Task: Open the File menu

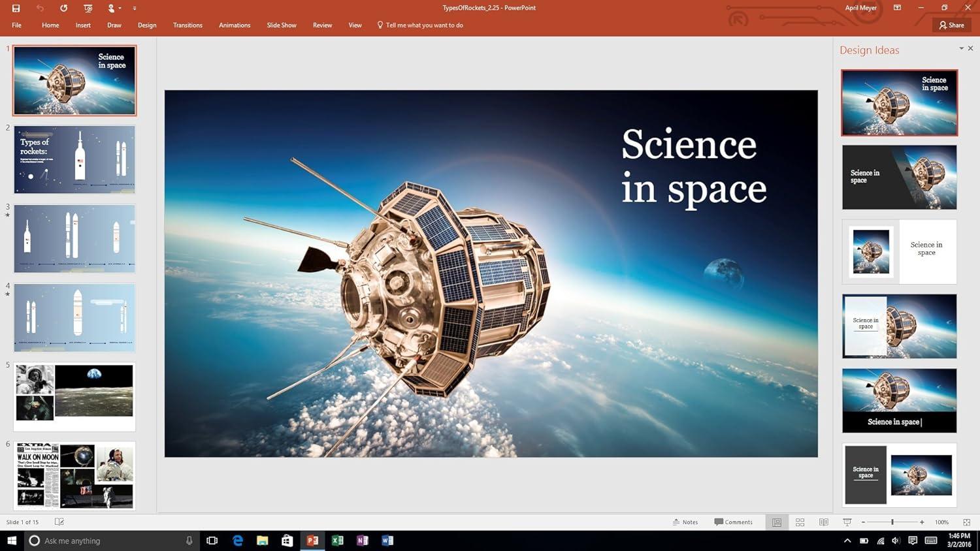Action: [x=16, y=25]
